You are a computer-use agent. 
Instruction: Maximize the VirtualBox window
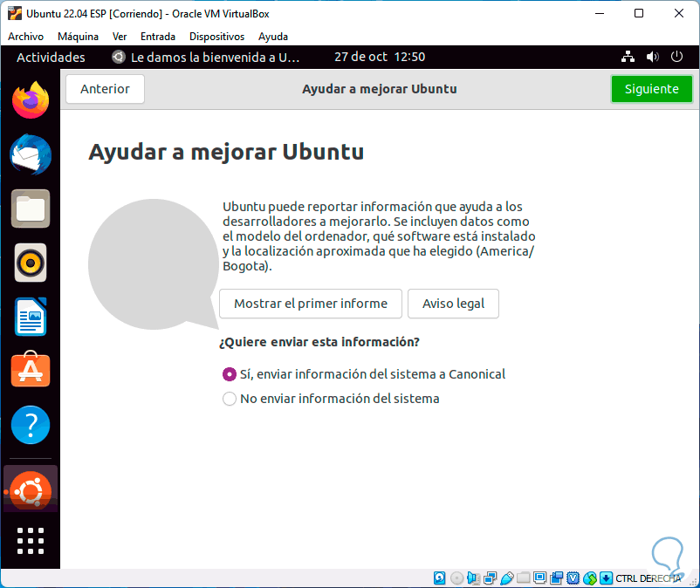point(639,13)
